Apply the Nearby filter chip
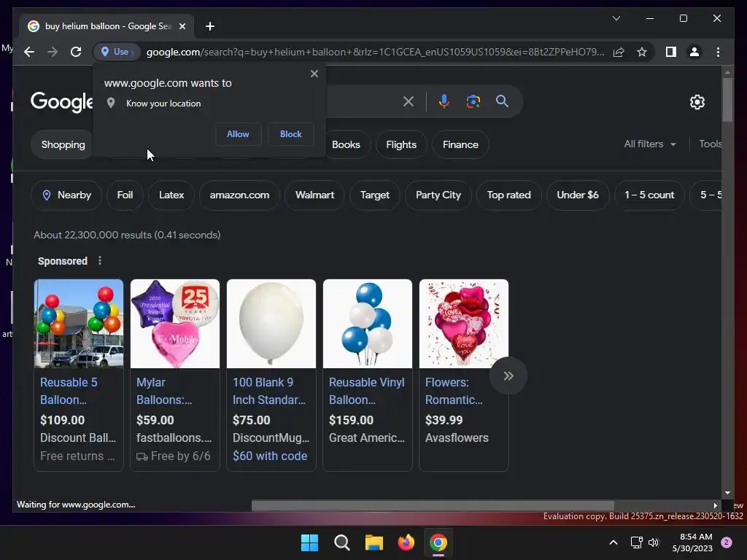The height and width of the screenshot is (560, 747). coord(66,195)
